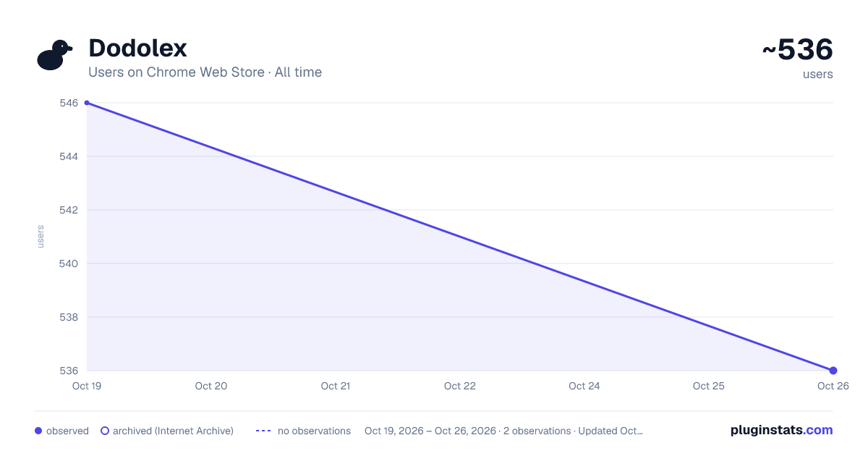The image size is (868, 456).
Task: Click the Oct 22 x-axis label
Action: coord(460,386)
